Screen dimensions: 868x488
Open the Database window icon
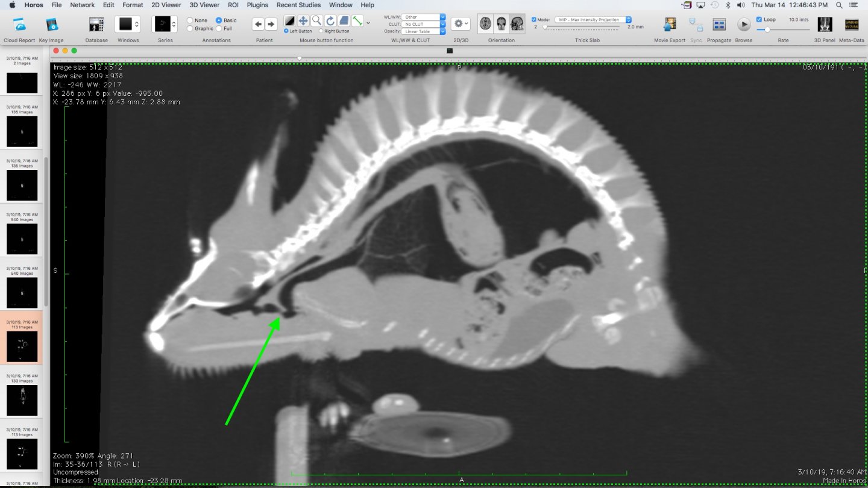click(96, 25)
